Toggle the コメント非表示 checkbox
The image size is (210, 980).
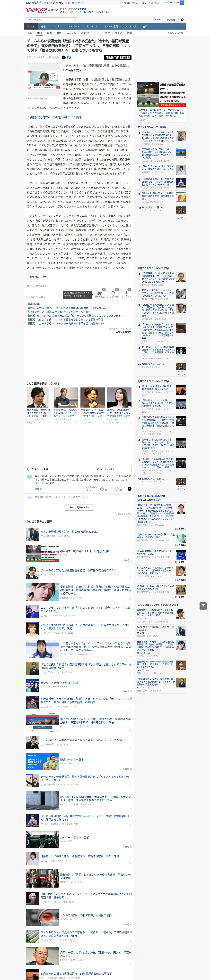point(115,514)
